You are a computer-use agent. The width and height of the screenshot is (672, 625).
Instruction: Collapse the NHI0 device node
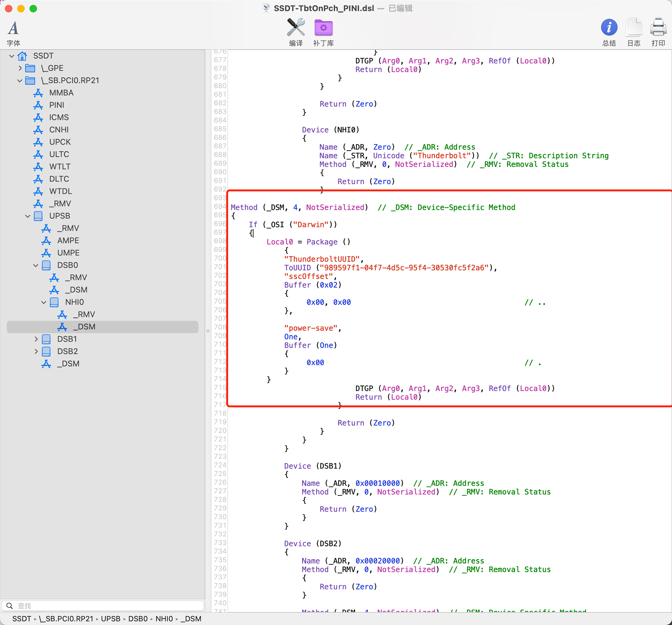(x=44, y=302)
